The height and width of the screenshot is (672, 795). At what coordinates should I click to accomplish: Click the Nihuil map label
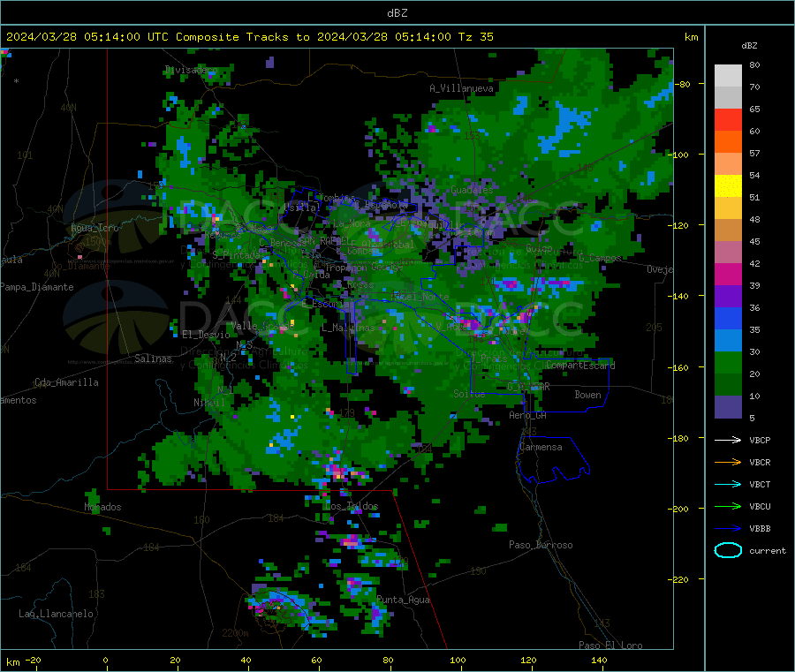coord(208,403)
